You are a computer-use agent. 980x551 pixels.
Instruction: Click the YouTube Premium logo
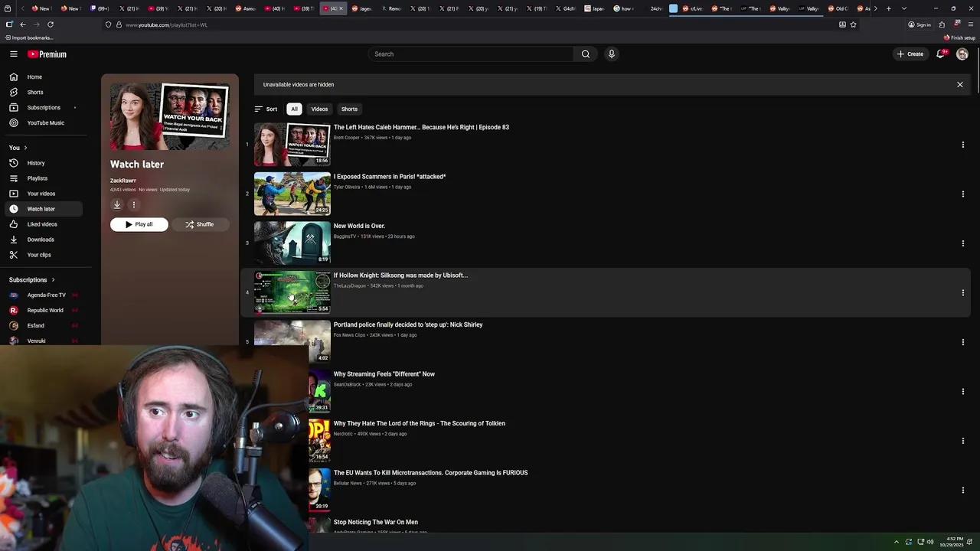pyautogui.click(x=47, y=54)
